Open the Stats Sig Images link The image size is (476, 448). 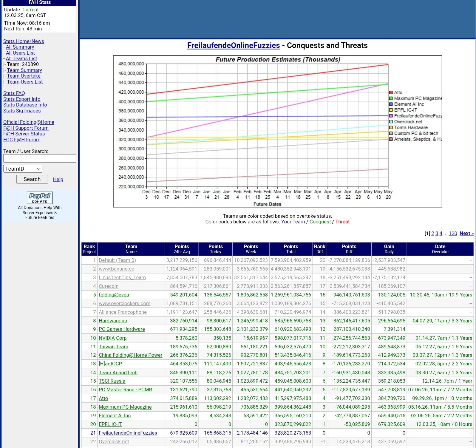[22, 111]
